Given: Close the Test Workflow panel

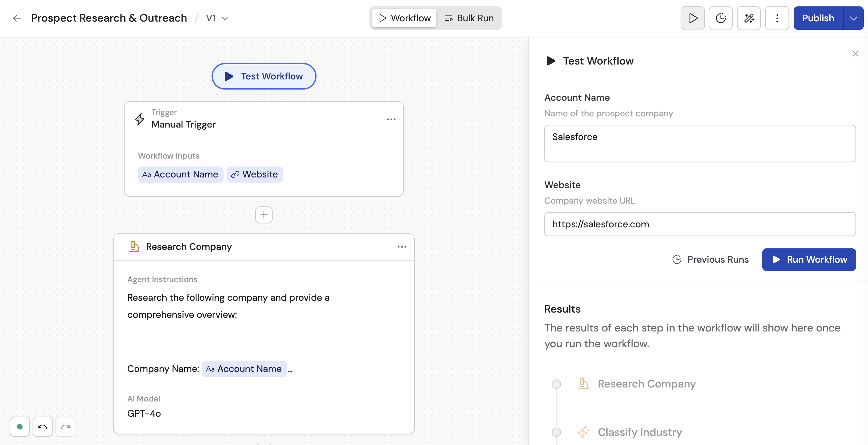Looking at the screenshot, I should click(x=856, y=53).
